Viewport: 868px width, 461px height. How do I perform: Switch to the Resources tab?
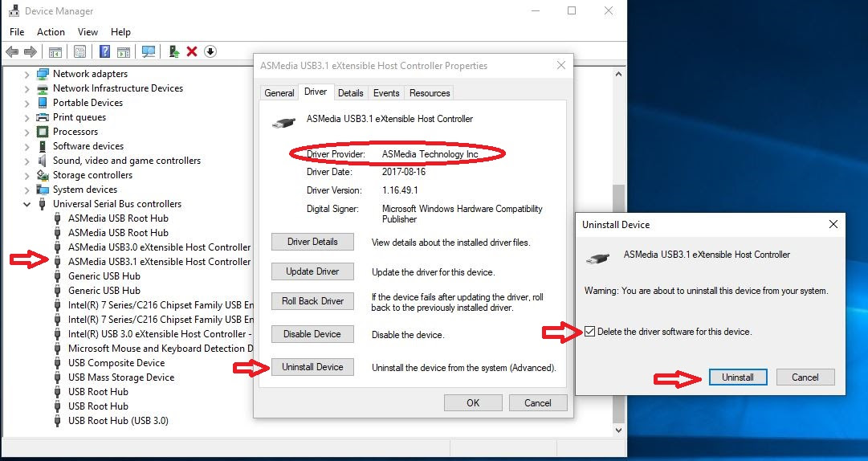tap(430, 93)
